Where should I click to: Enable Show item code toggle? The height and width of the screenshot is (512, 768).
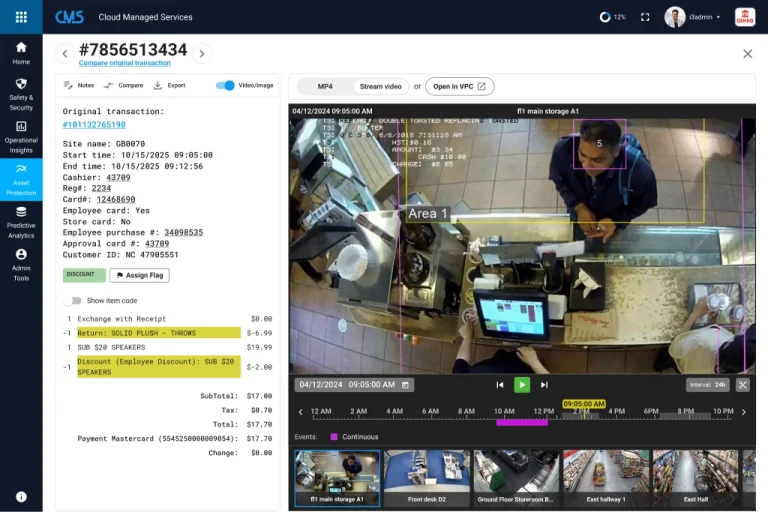tap(73, 300)
